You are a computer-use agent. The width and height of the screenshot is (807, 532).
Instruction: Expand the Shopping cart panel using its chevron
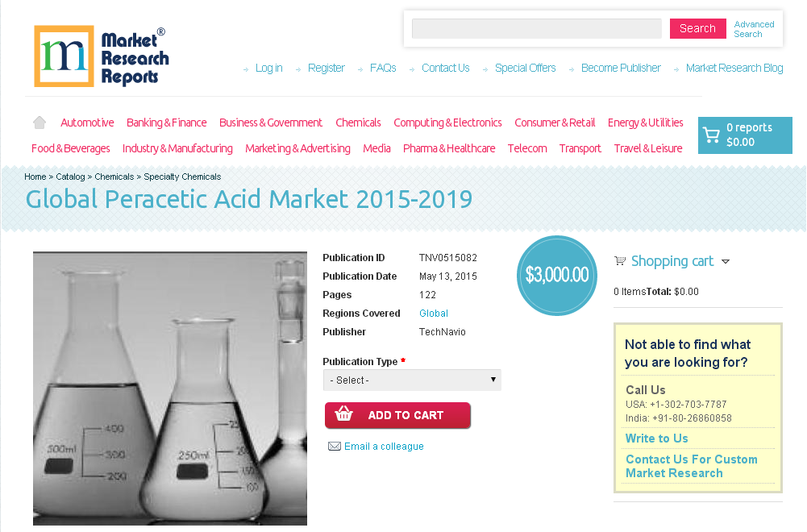[726, 261]
